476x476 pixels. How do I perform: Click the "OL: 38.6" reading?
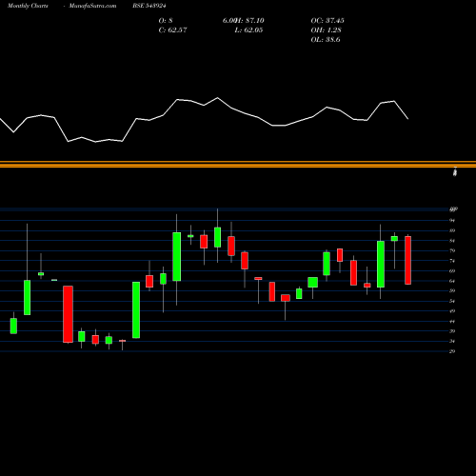326,40
